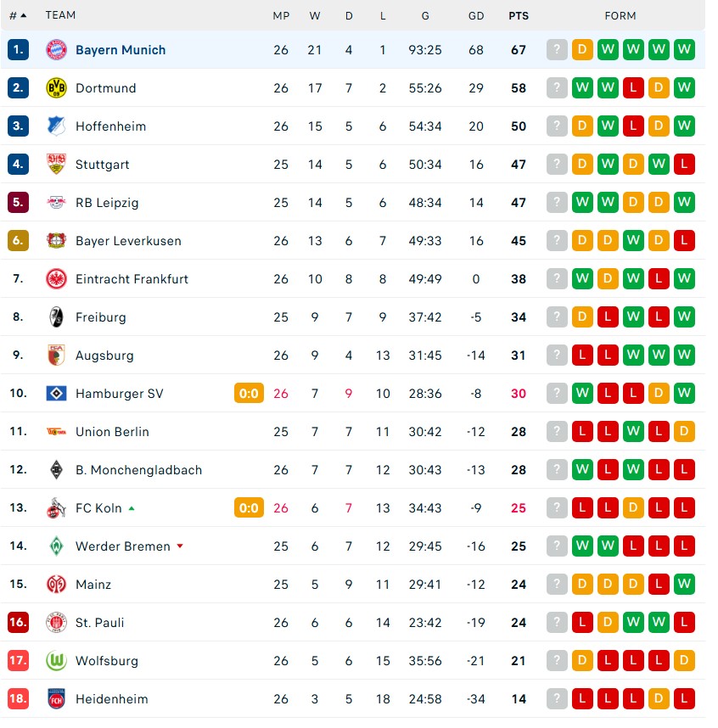Select the Dortmund team logo
This screenshot has width=718, height=728.
coord(57,87)
